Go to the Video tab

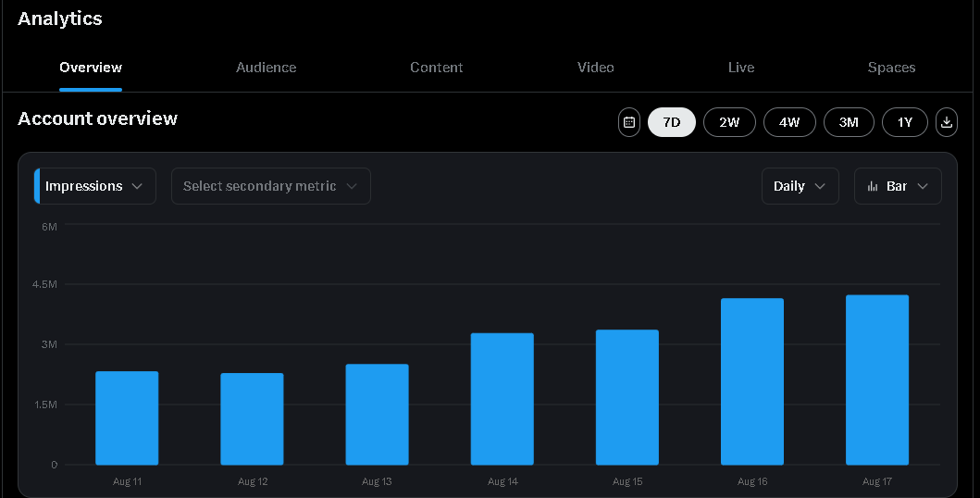(x=596, y=68)
